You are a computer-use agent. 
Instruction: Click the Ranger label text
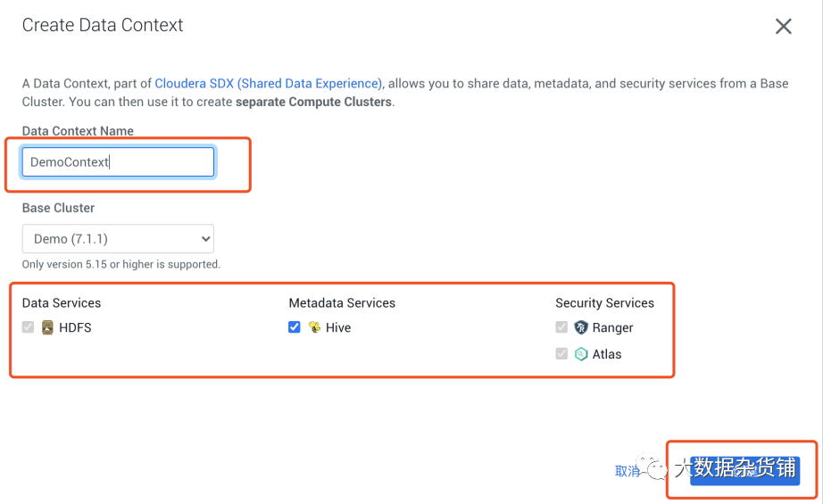click(612, 327)
